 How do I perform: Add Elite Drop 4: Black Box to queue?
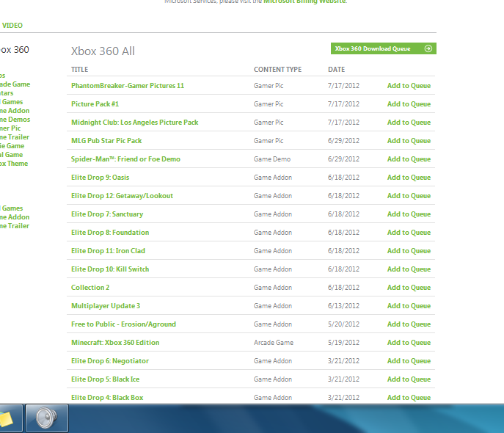[409, 397]
